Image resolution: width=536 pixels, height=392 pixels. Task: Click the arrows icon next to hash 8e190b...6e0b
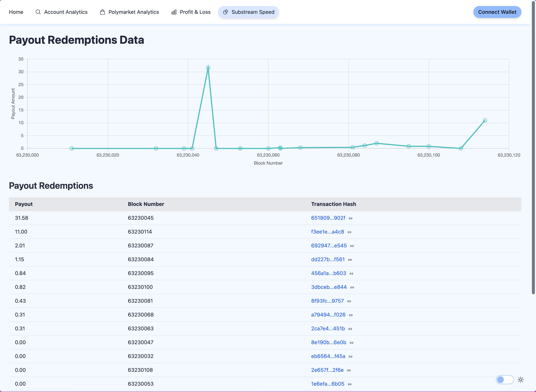pyautogui.click(x=351, y=343)
